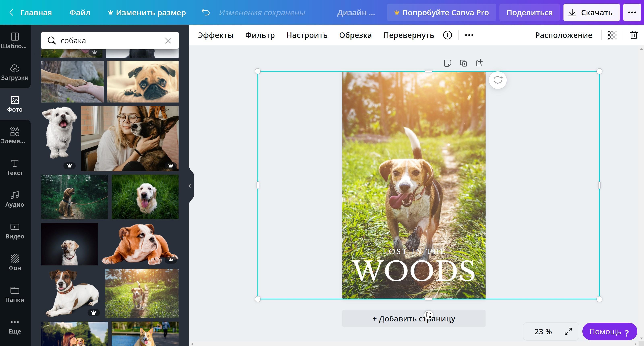Viewport: 644px width, 346px height.
Task: Click the undo arrow icon
Action: pyautogui.click(x=206, y=12)
